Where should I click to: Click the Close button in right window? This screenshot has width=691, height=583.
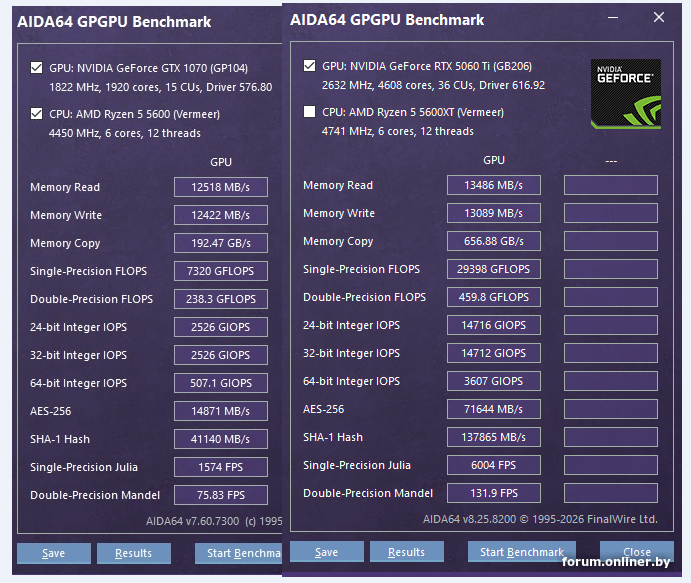[x=637, y=552]
